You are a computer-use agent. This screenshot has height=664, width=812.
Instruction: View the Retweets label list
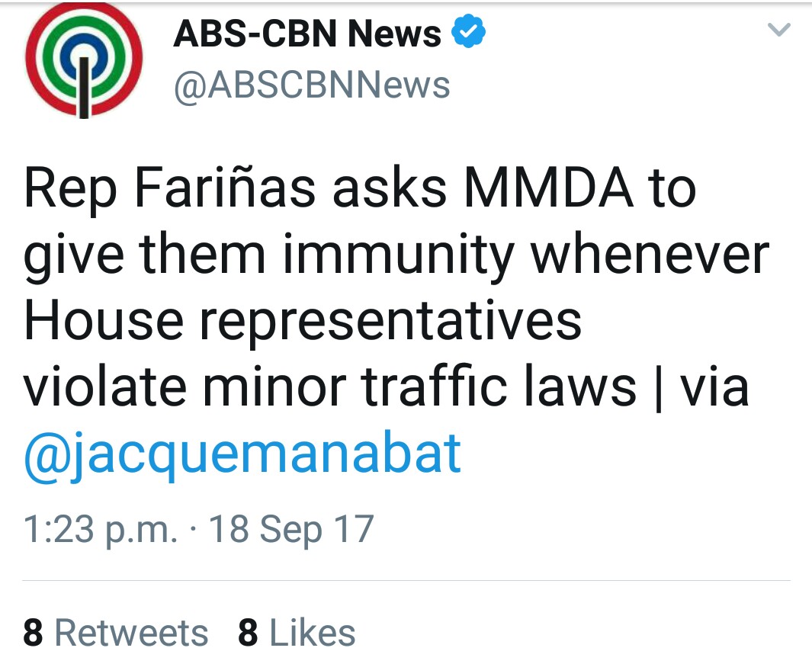pos(131,633)
